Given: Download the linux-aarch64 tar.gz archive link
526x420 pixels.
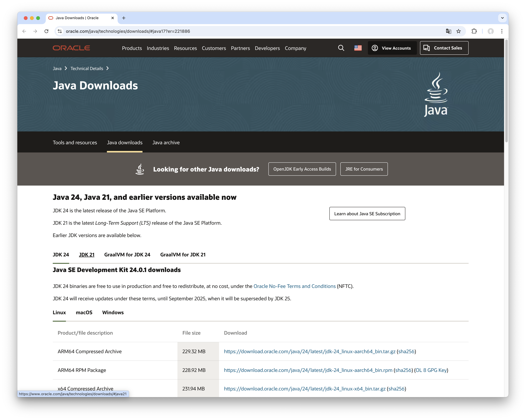Looking at the screenshot, I should click(309, 351).
